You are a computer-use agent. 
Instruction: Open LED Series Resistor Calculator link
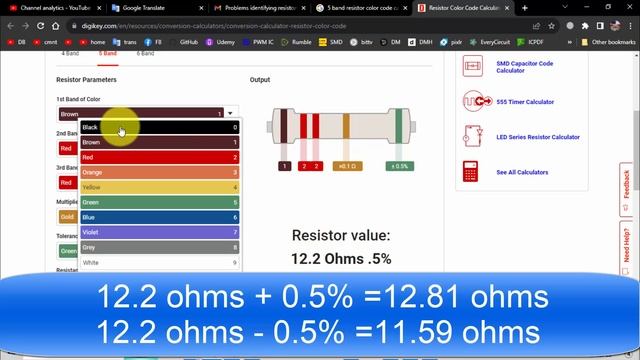[538, 137]
